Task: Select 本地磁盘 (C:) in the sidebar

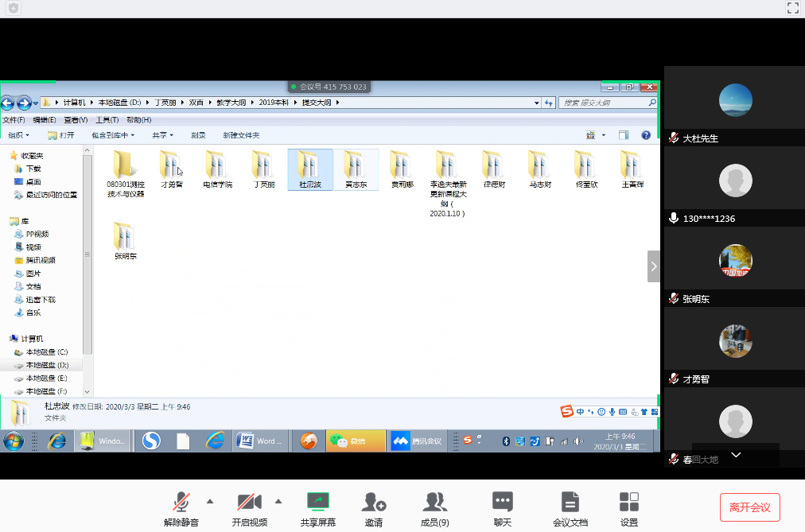Action: click(41, 352)
